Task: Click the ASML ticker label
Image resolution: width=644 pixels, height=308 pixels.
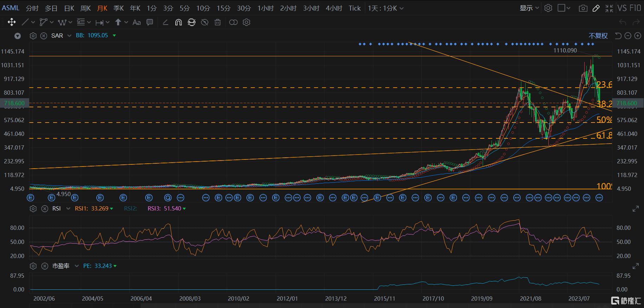Action: pos(11,8)
